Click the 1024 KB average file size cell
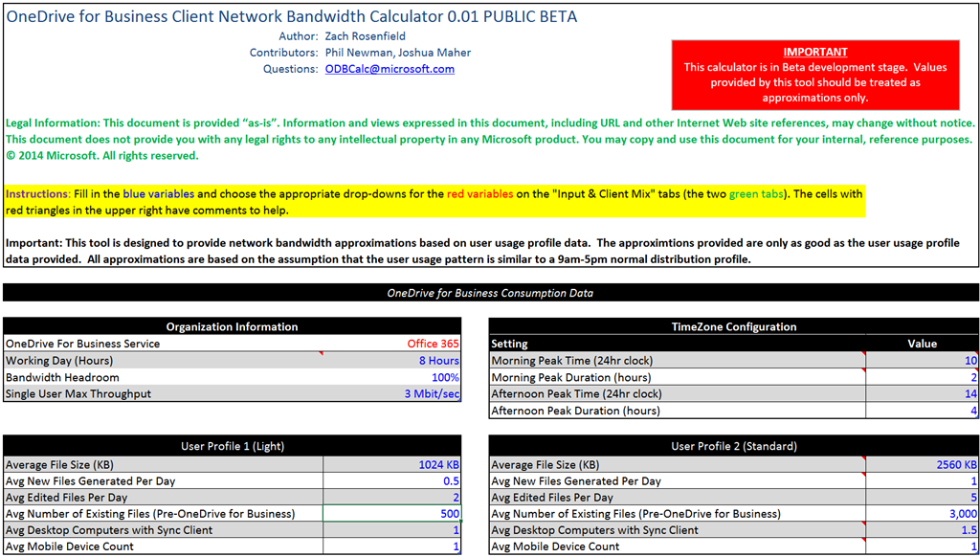The image size is (980, 557). (x=438, y=464)
